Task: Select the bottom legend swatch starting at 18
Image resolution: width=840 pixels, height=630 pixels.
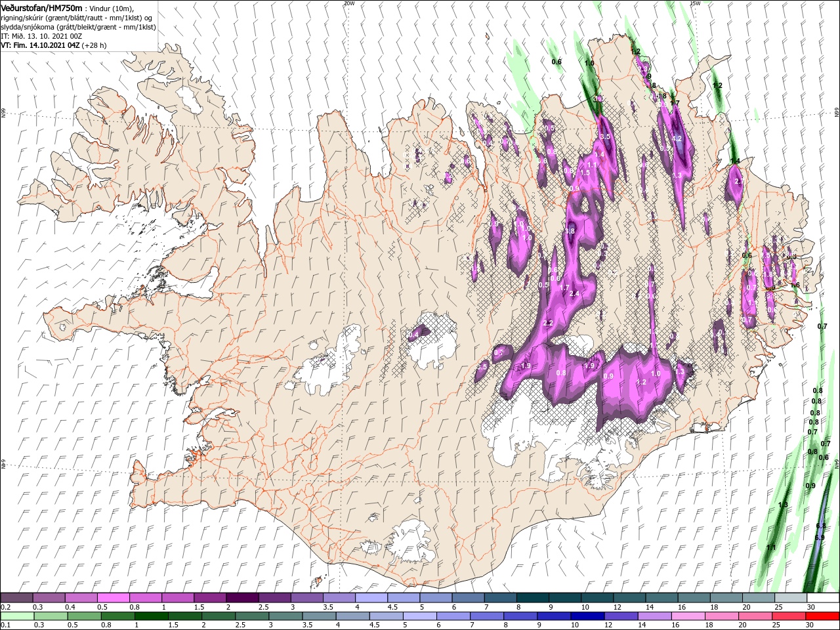Action: coord(721,616)
